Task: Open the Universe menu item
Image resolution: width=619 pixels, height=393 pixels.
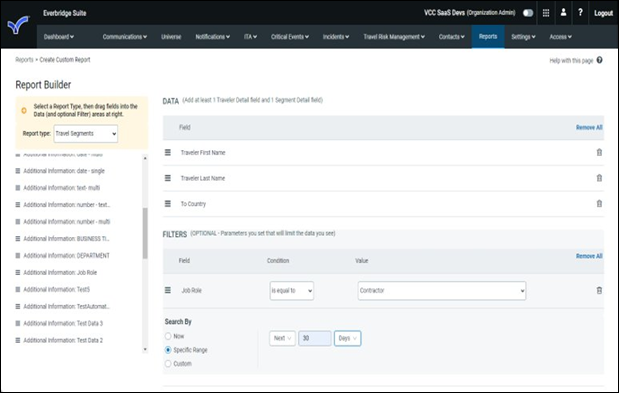Action: point(171,37)
